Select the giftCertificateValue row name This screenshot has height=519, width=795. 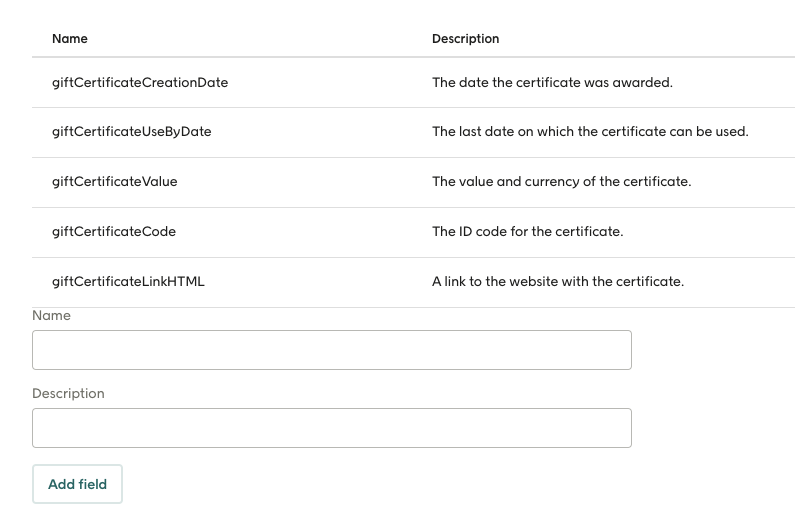coord(115,181)
